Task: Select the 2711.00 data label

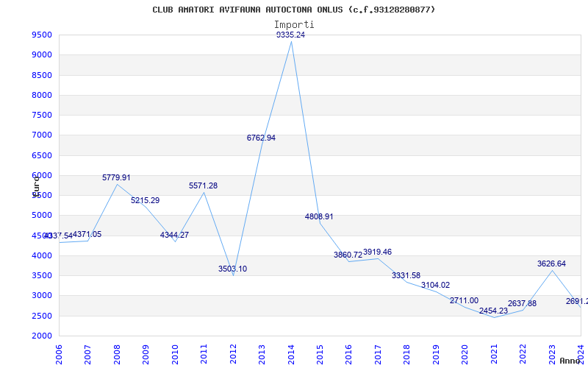Action: [465, 300]
